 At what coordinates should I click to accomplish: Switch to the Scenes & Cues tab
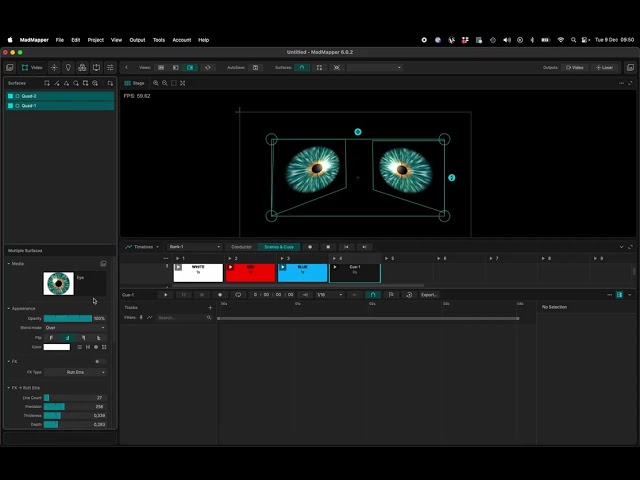(279, 247)
